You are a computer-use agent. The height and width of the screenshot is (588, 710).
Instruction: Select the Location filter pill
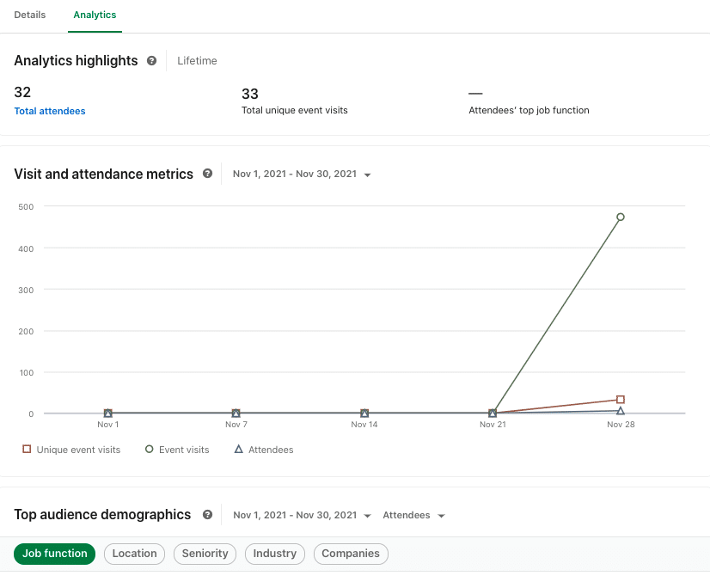pyautogui.click(x=134, y=554)
